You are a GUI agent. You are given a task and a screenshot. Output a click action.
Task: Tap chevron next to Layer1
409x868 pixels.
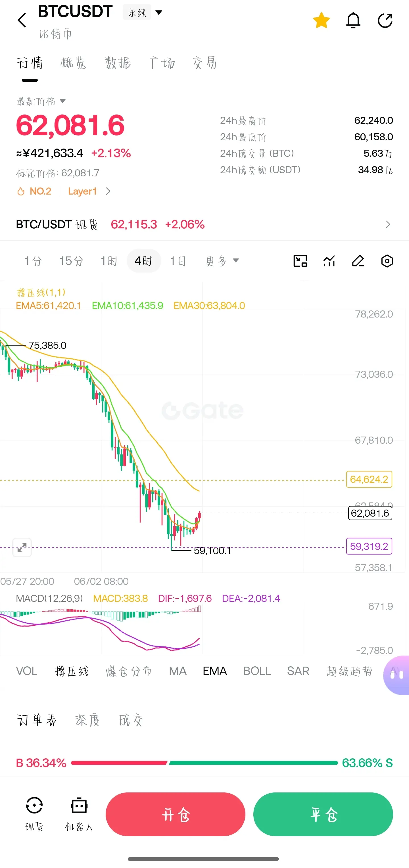[x=108, y=191]
